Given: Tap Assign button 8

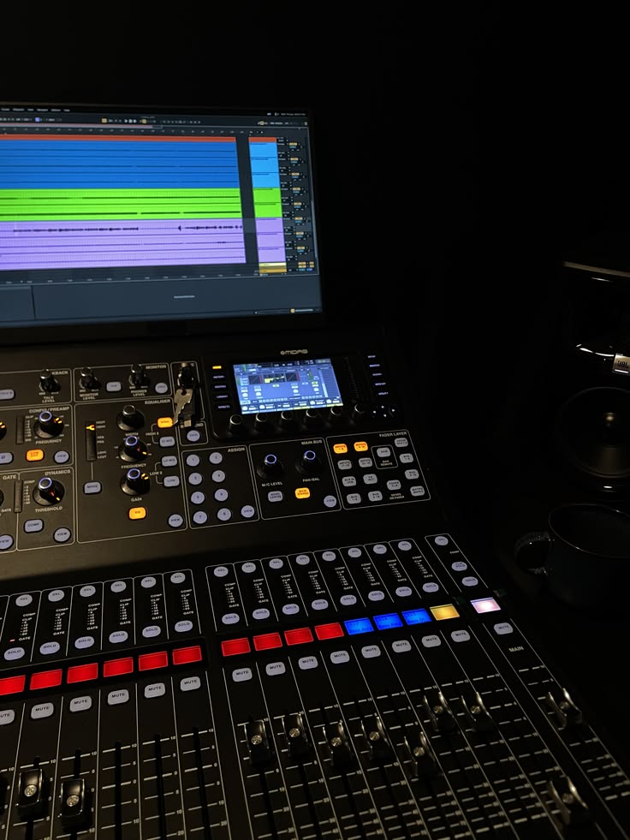Looking at the screenshot, I should (x=223, y=515).
